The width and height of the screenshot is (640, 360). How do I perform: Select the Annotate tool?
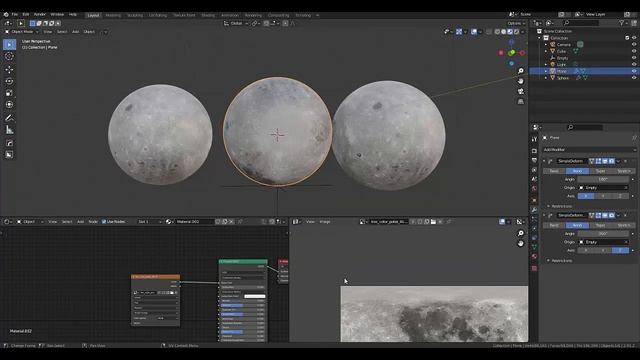[x=9, y=118]
